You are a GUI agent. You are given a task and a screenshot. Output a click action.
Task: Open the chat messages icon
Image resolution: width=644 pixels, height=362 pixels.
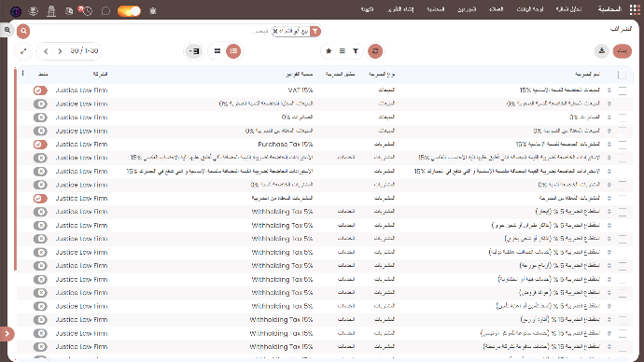point(105,11)
